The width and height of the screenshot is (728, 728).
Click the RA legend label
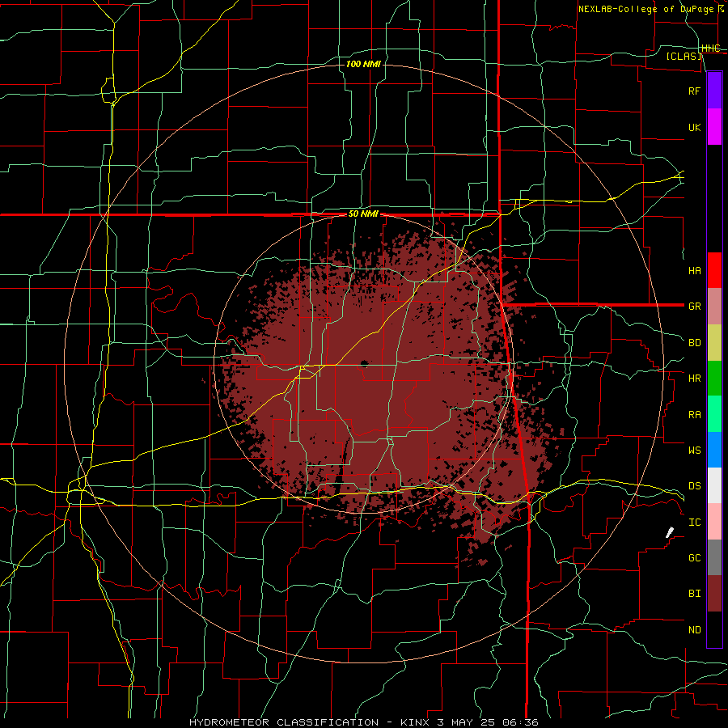point(694,415)
